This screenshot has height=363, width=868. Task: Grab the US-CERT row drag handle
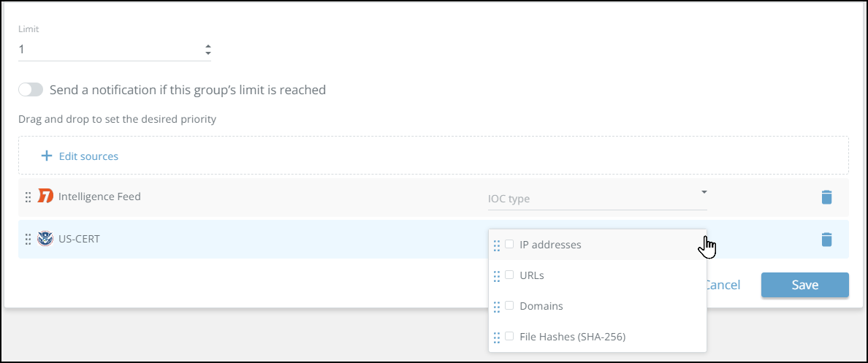(x=28, y=240)
